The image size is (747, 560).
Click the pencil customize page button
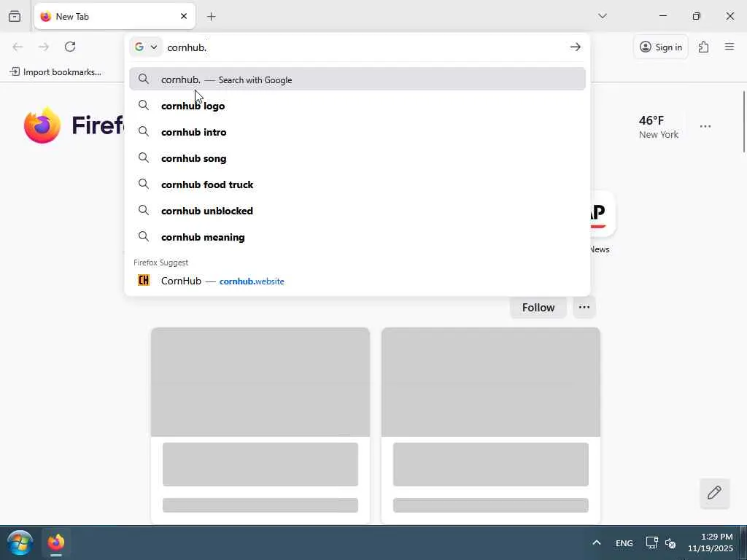click(715, 493)
